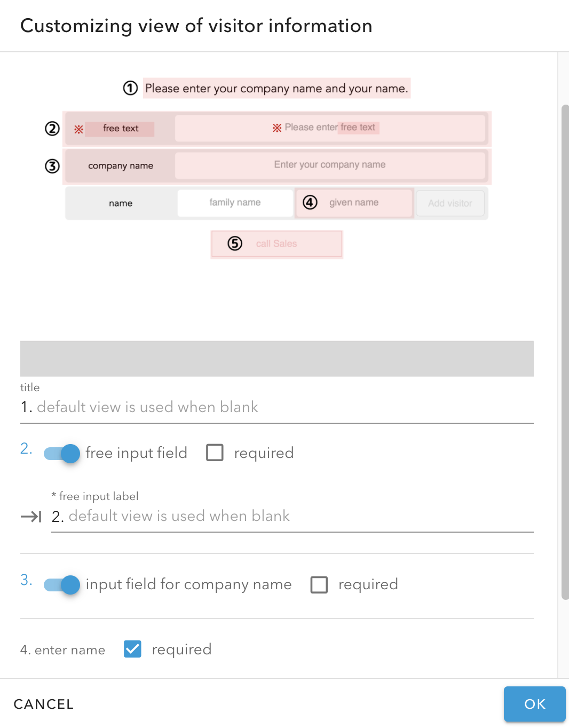The height and width of the screenshot is (728, 569).
Task: Uncheck required for enter name
Action: 132,649
